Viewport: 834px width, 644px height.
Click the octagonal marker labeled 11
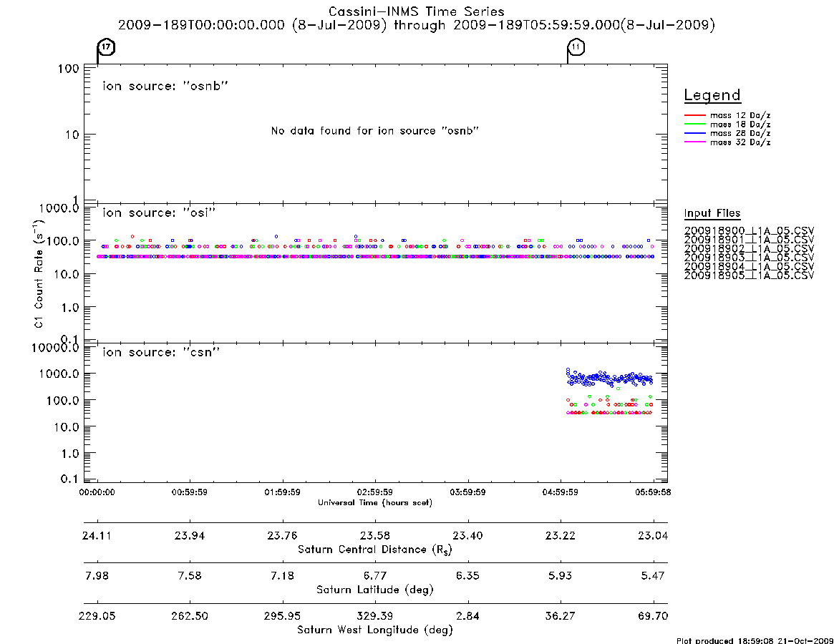tap(576, 47)
